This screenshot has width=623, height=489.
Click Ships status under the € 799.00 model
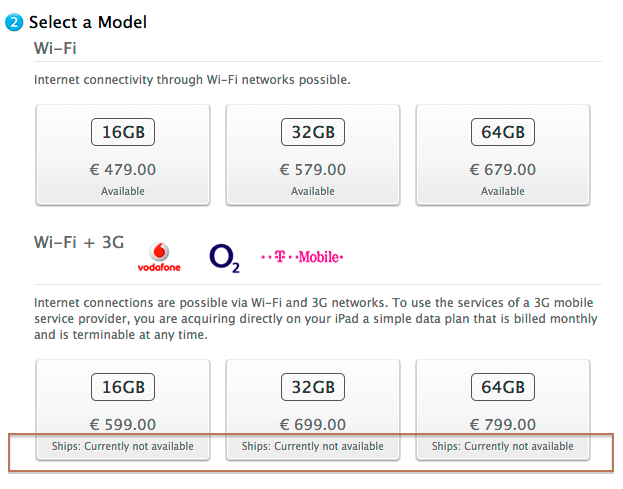coord(503,446)
